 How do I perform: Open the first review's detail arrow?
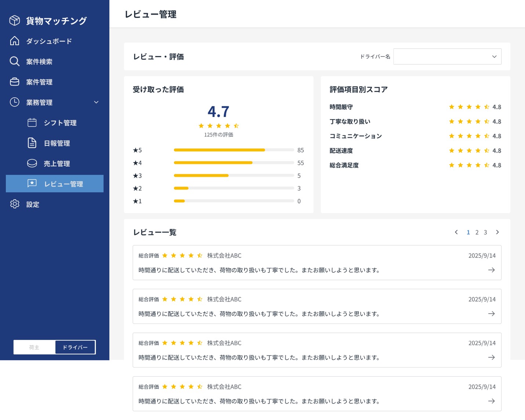coord(491,270)
